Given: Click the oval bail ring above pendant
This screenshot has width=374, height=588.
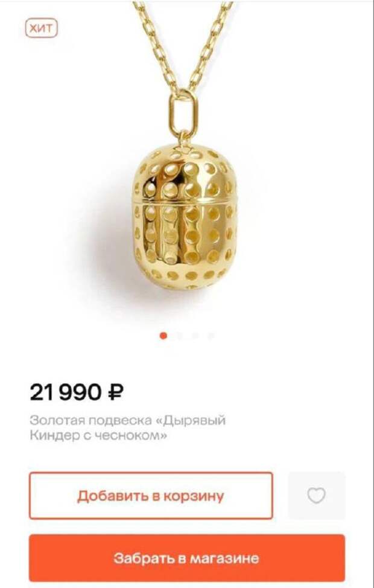Looking at the screenshot, I should click(183, 111).
